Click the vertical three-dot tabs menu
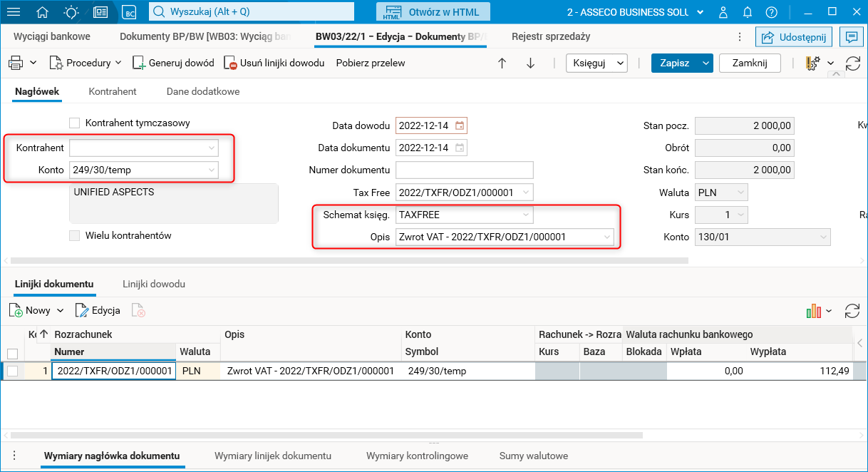The image size is (868, 472). point(740,38)
